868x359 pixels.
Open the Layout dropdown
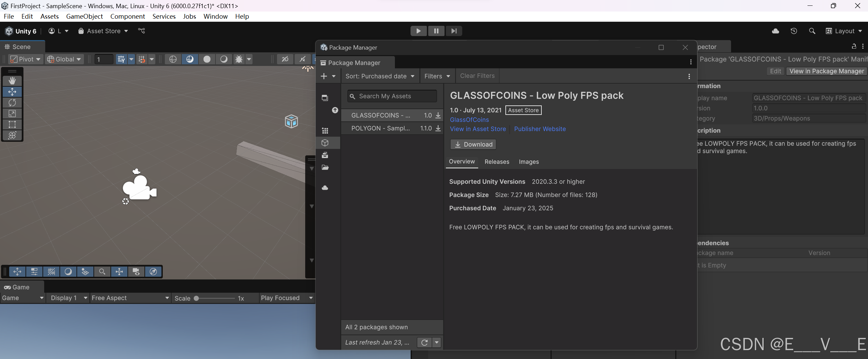pos(844,31)
